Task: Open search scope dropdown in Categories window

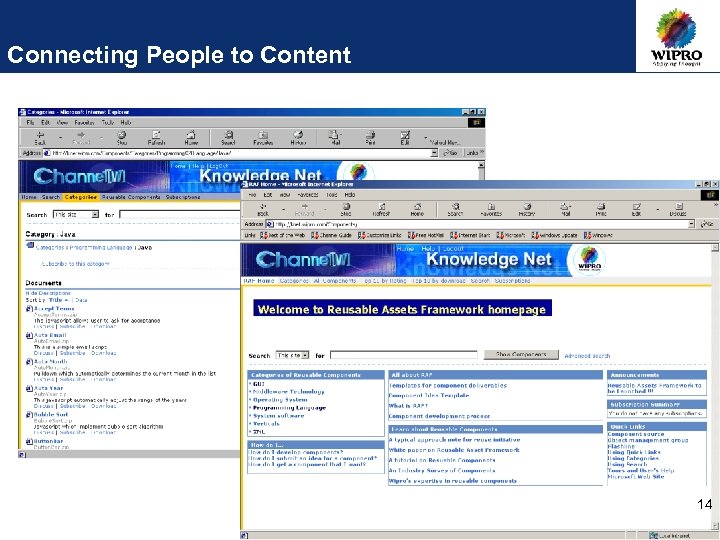Action: tap(95, 214)
